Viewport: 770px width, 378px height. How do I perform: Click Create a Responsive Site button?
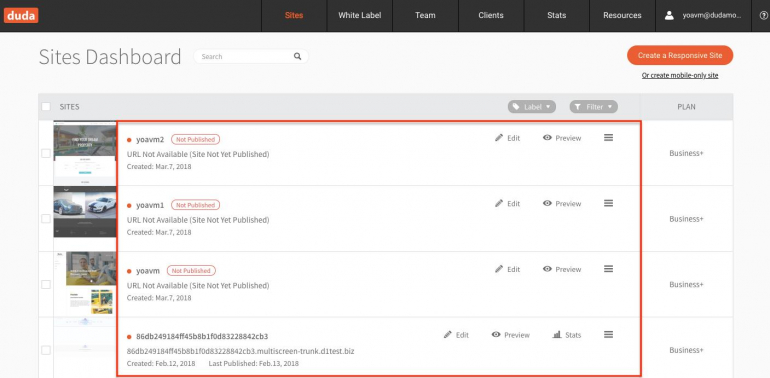(x=680, y=55)
